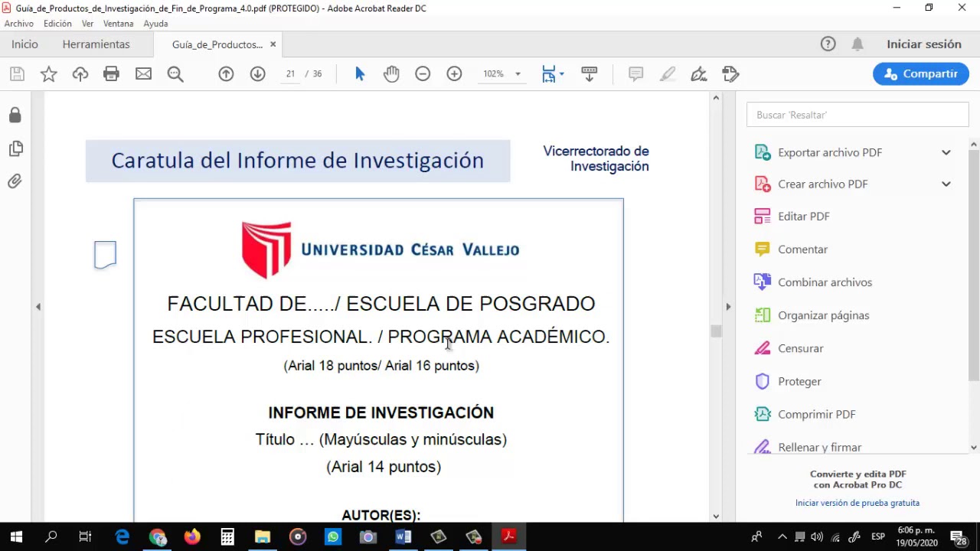
Task: Send file by email envelope icon
Action: [143, 74]
